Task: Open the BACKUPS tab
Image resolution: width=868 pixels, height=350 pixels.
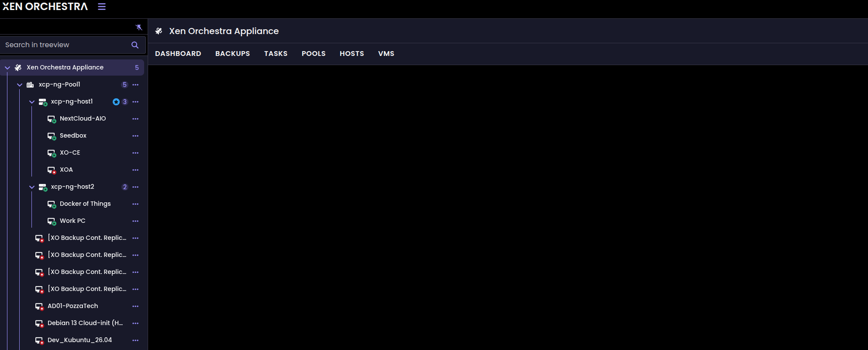Action: tap(232, 54)
